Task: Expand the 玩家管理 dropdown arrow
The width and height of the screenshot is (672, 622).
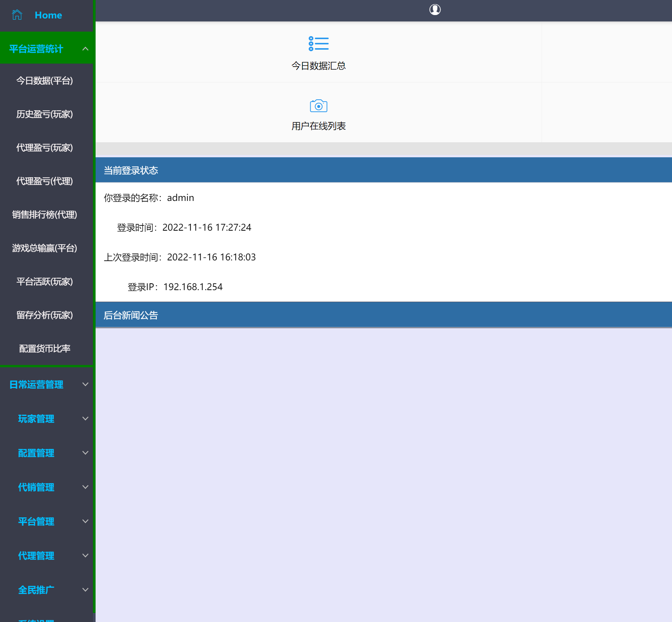Action: 85,418
